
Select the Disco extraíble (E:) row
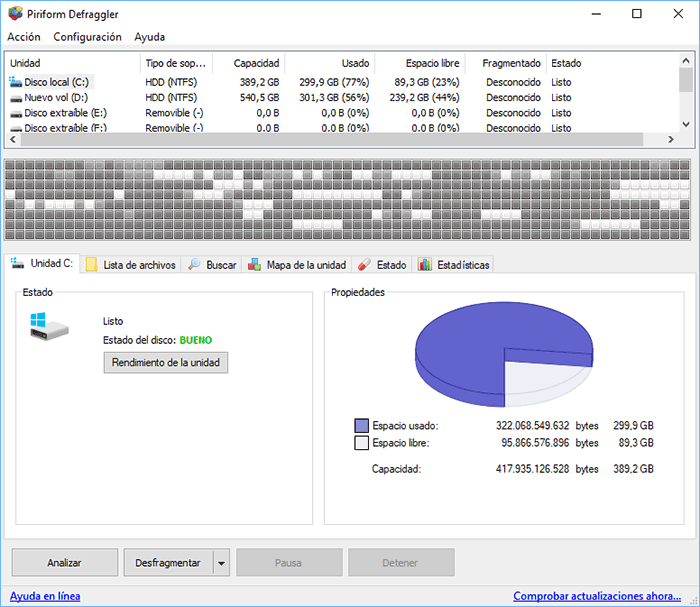click(343, 113)
